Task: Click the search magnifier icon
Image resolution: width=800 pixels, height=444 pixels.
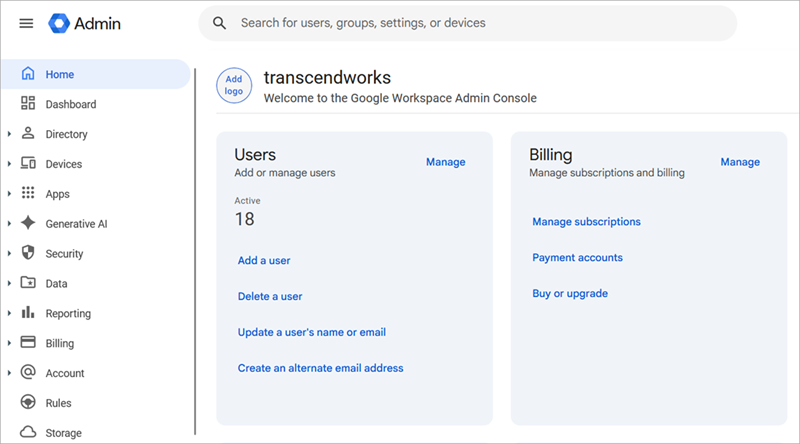Action: [219, 23]
